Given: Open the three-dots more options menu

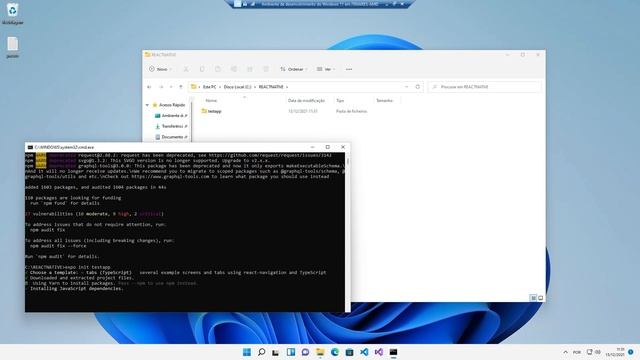Looking at the screenshot, I should click(x=349, y=69).
